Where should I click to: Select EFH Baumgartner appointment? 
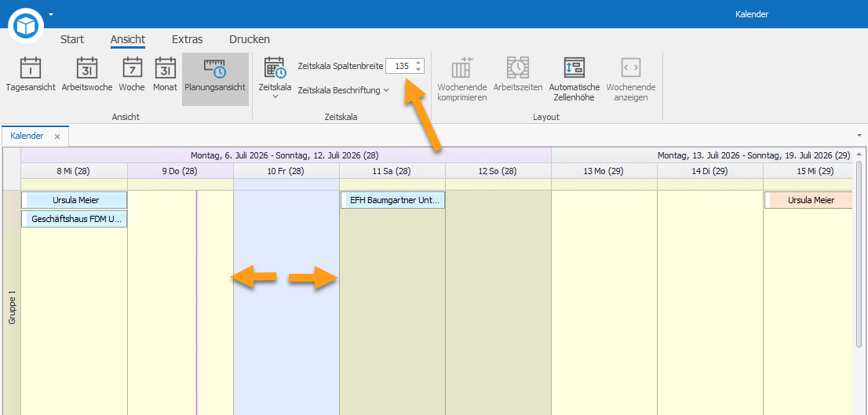tap(392, 200)
